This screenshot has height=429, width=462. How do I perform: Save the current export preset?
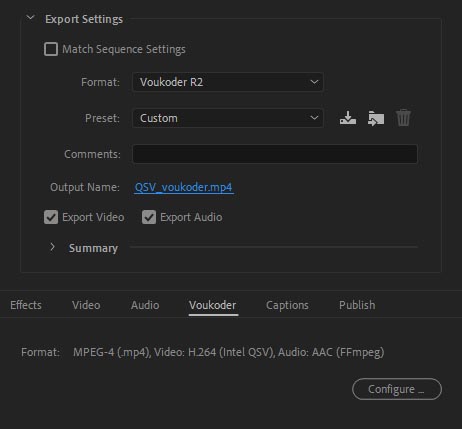point(348,118)
